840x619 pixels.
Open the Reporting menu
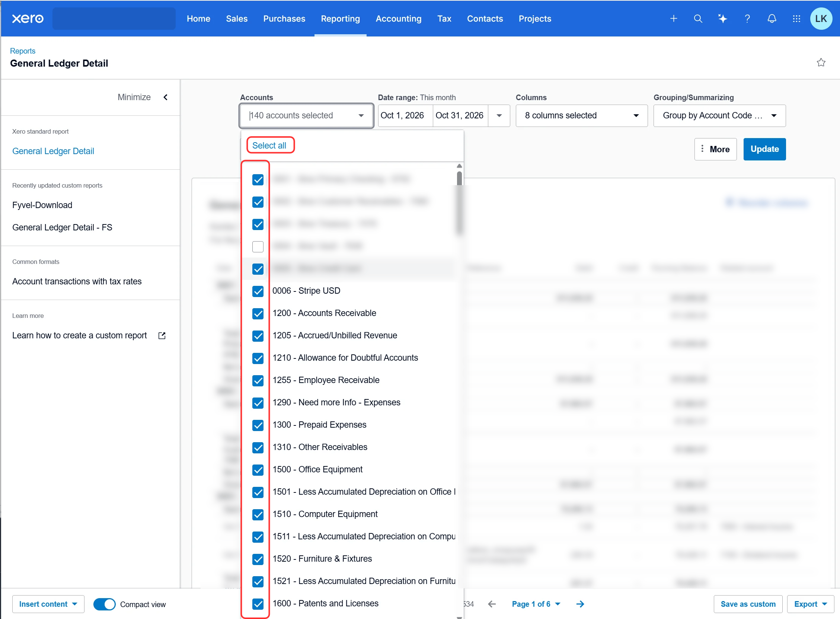pos(340,19)
